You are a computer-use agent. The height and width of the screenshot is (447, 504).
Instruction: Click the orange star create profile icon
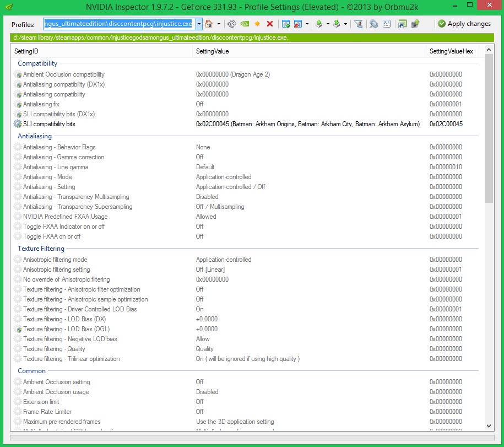tap(257, 24)
